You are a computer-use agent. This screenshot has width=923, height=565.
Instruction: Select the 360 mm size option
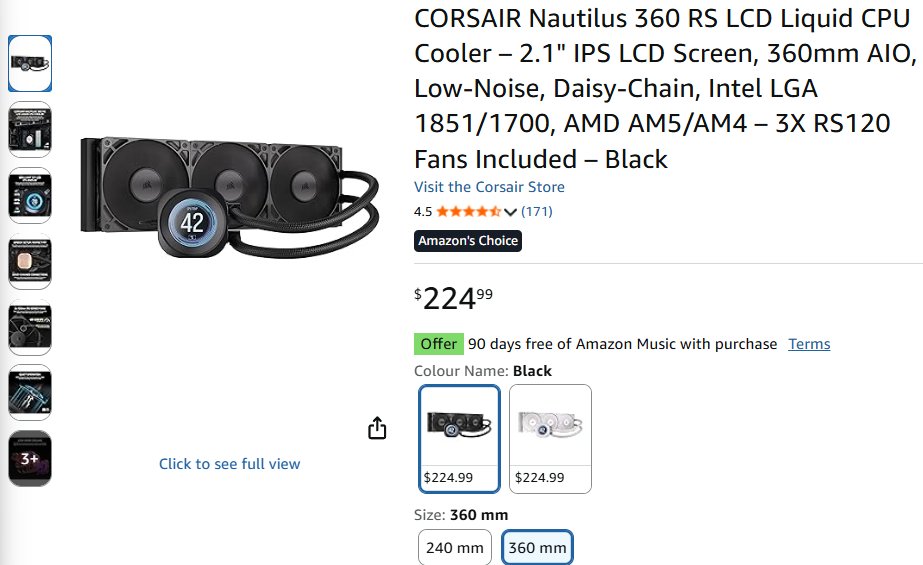(537, 548)
